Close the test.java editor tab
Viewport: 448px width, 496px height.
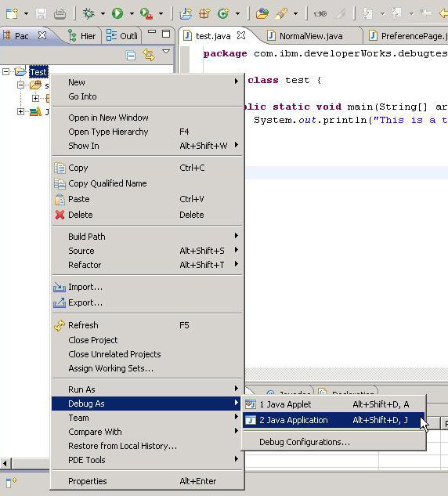[241, 35]
